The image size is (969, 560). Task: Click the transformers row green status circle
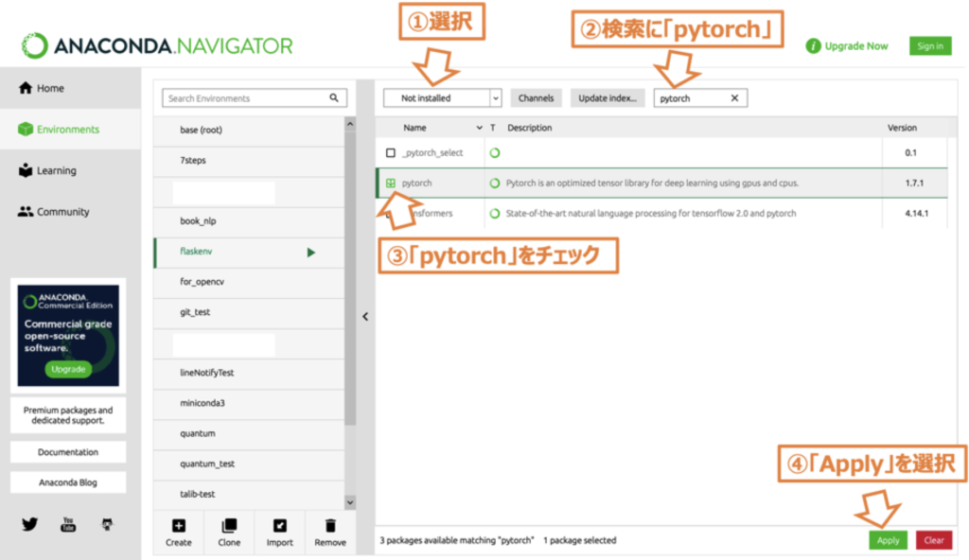(x=495, y=213)
